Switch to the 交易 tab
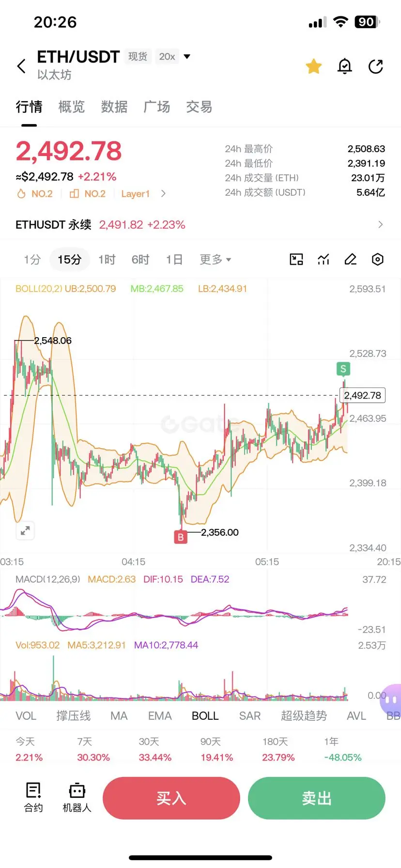 click(x=200, y=107)
